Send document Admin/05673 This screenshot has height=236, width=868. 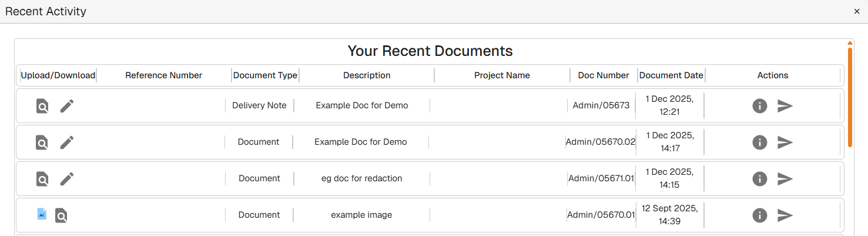pos(785,106)
